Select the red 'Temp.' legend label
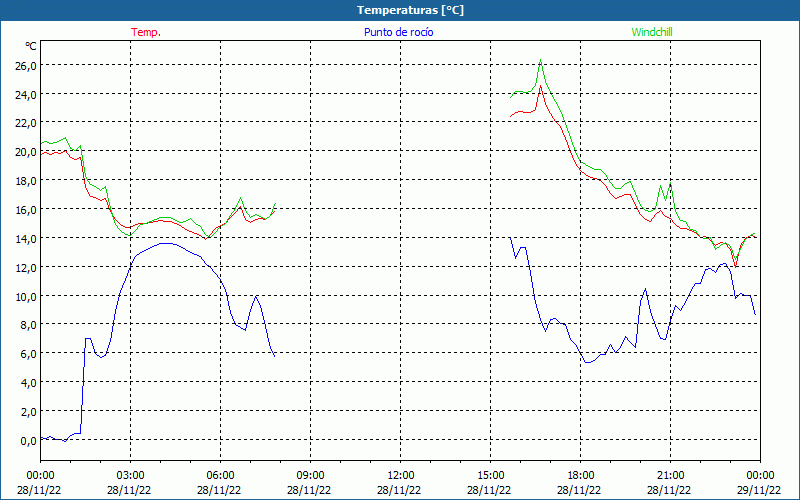The image size is (800, 500). pos(146,32)
